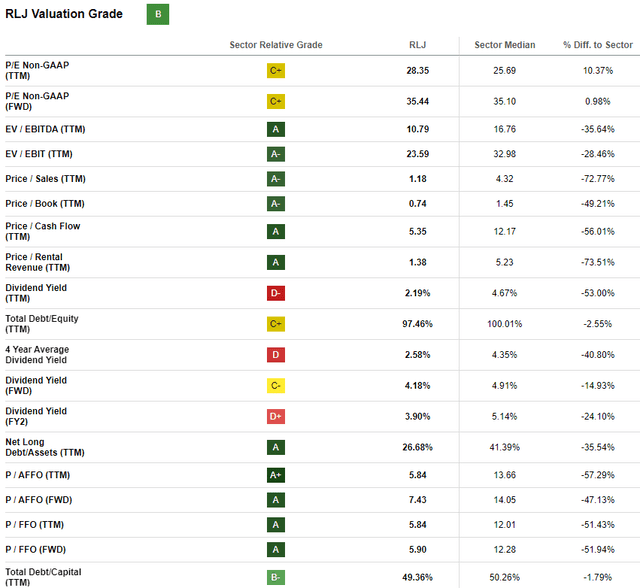Select the P / FFO (FWD) label
Image resolution: width=640 pixels, height=588 pixels.
pyautogui.click(x=36, y=550)
